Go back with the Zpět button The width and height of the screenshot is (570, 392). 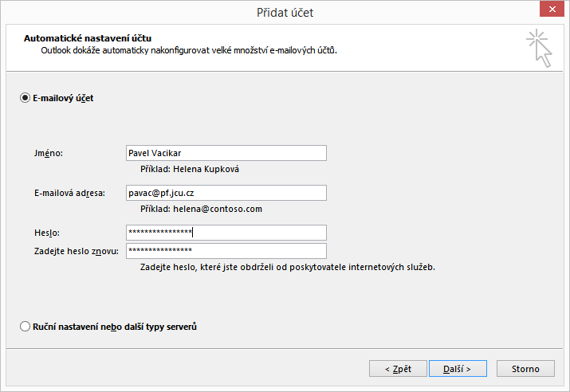398,369
